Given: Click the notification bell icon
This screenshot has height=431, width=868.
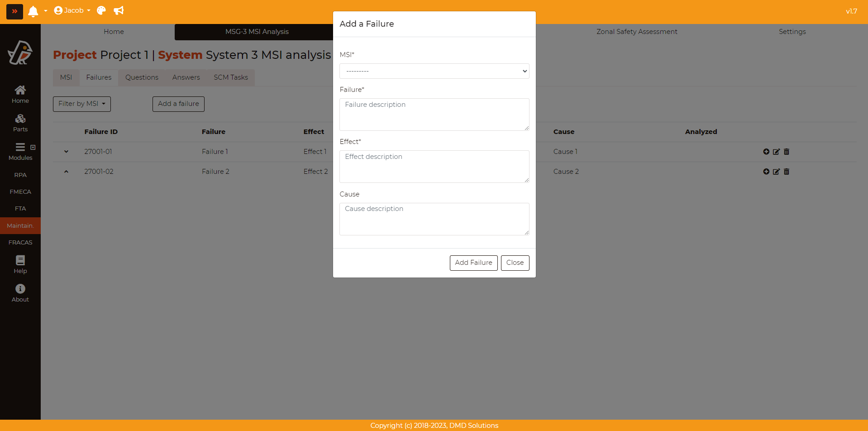Looking at the screenshot, I should (x=33, y=11).
